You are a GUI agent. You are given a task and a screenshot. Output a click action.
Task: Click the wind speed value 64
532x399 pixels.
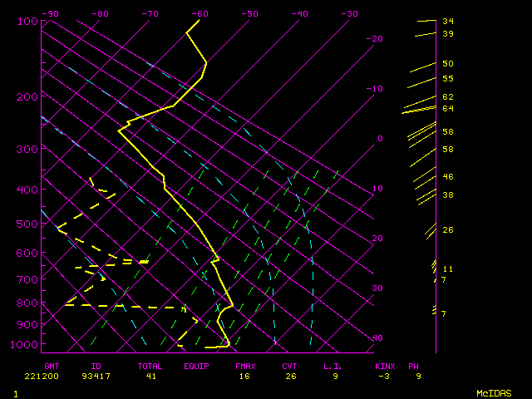pos(447,109)
